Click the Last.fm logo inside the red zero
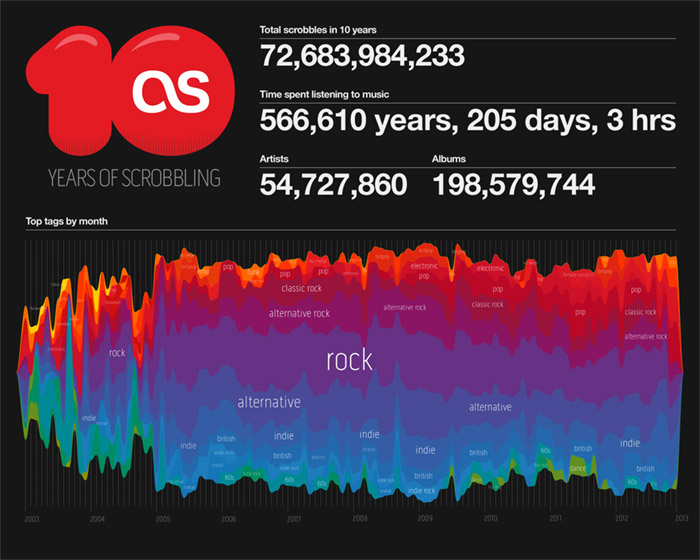The image size is (700, 560). coord(171,91)
